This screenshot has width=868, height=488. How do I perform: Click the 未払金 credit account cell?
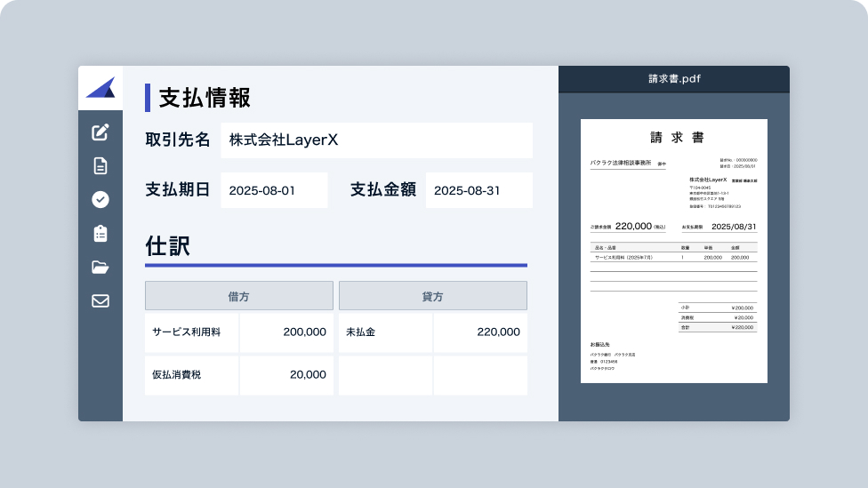385,332
